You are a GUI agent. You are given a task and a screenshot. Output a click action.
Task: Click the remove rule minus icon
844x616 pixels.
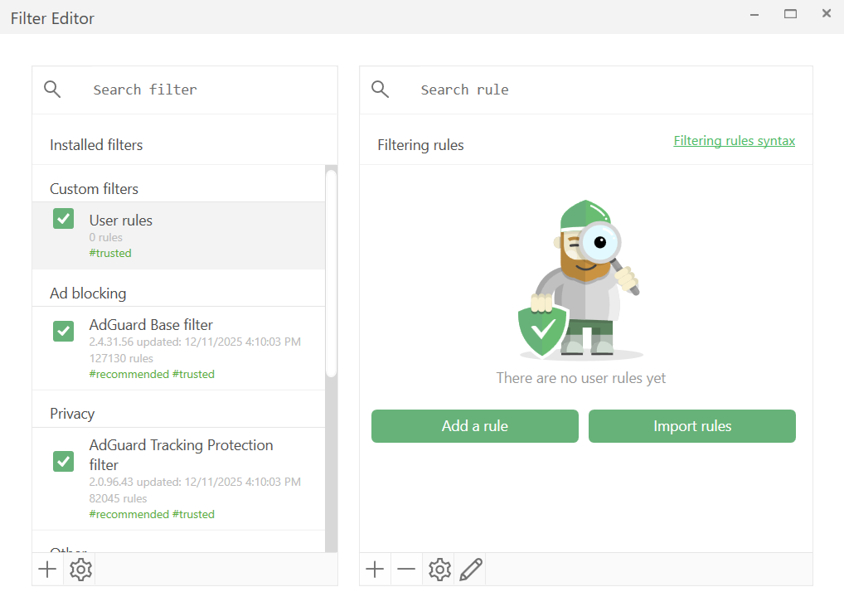coord(406,570)
